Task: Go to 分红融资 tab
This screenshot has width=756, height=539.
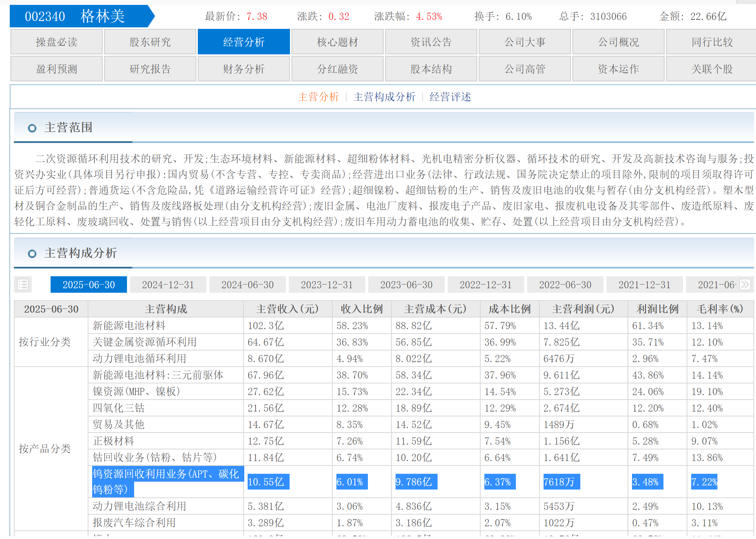Action: tap(338, 69)
